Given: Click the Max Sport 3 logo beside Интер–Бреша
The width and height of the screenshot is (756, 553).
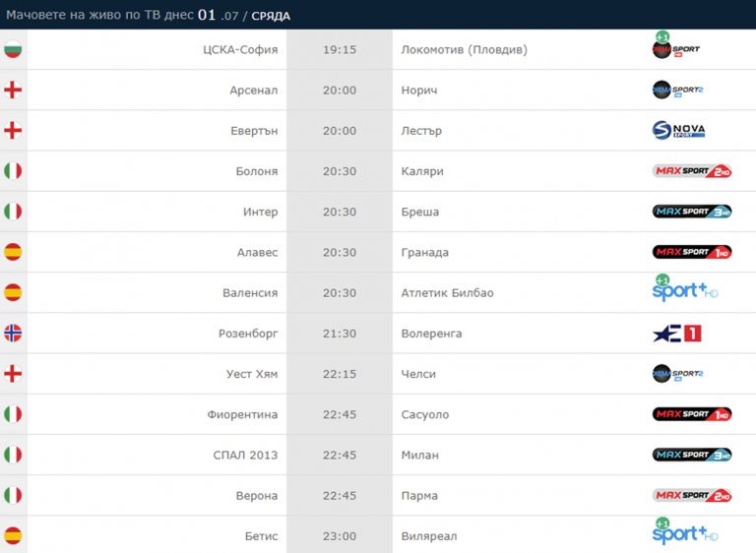Looking at the screenshot, I should click(691, 212).
